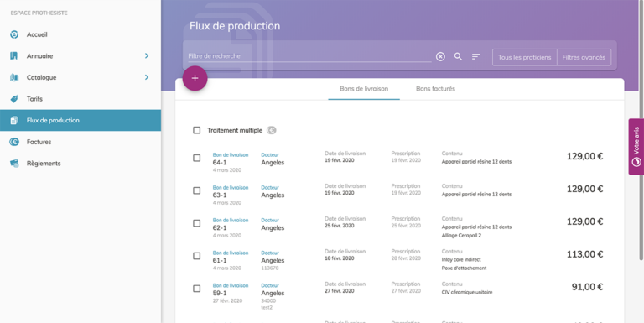
Task: Open the Tous les praticiens dropdown
Action: click(524, 58)
